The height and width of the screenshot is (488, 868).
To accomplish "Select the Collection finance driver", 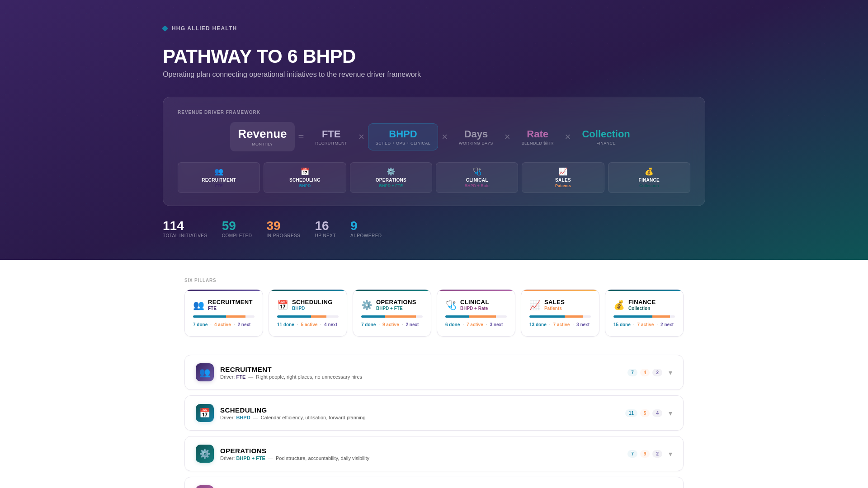I will [606, 137].
